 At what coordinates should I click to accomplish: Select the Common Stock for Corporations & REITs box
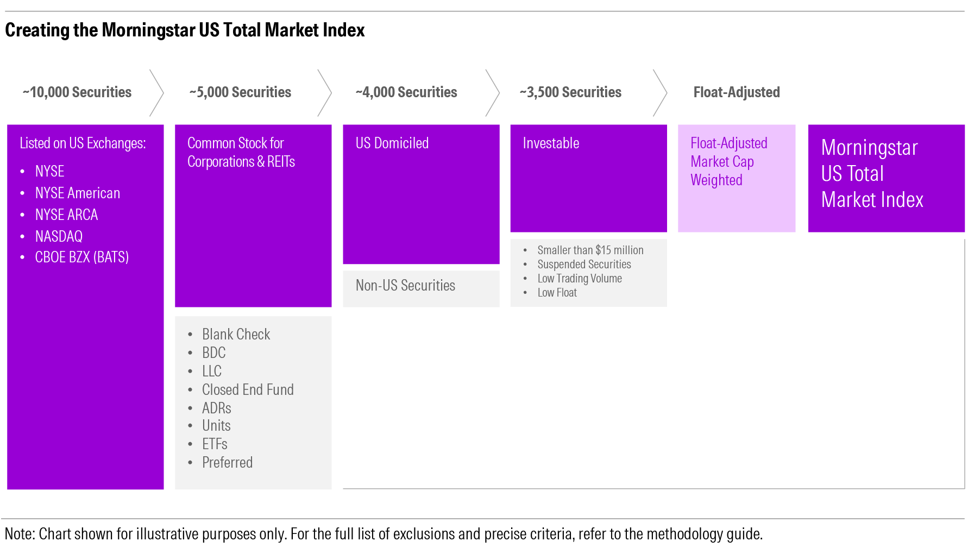pyautogui.click(x=253, y=216)
